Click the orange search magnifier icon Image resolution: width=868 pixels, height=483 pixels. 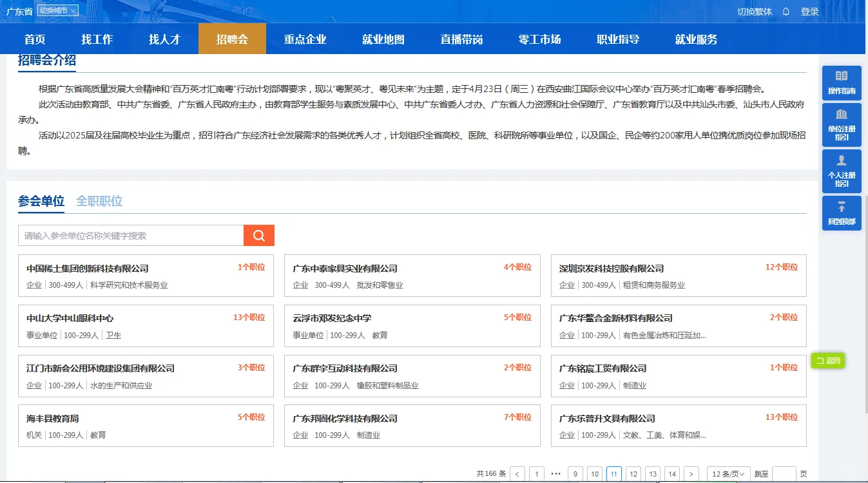[x=258, y=234]
